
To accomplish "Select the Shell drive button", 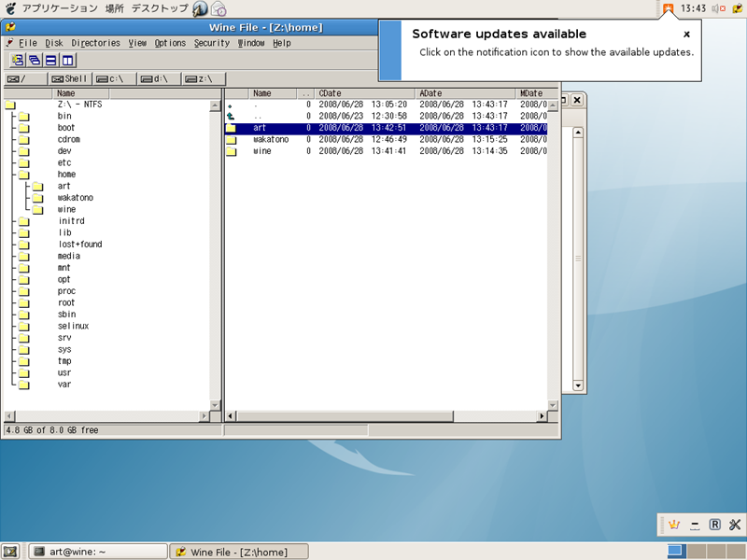I will 69,78.
